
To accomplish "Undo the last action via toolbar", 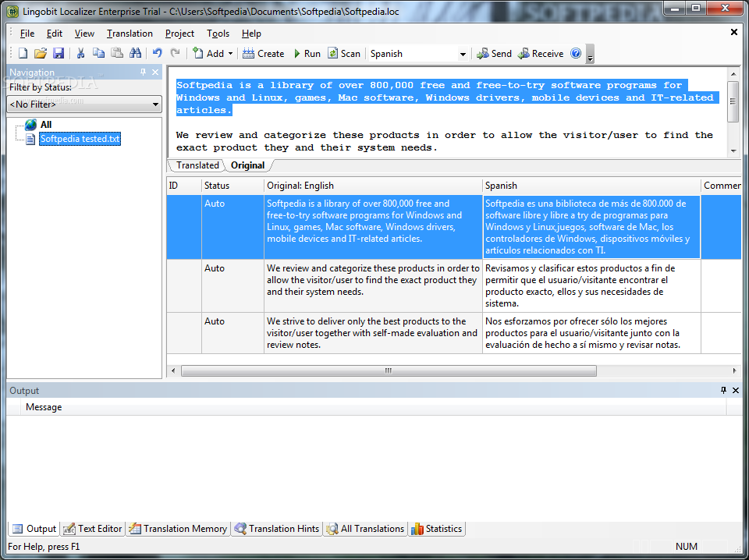I will click(x=157, y=54).
